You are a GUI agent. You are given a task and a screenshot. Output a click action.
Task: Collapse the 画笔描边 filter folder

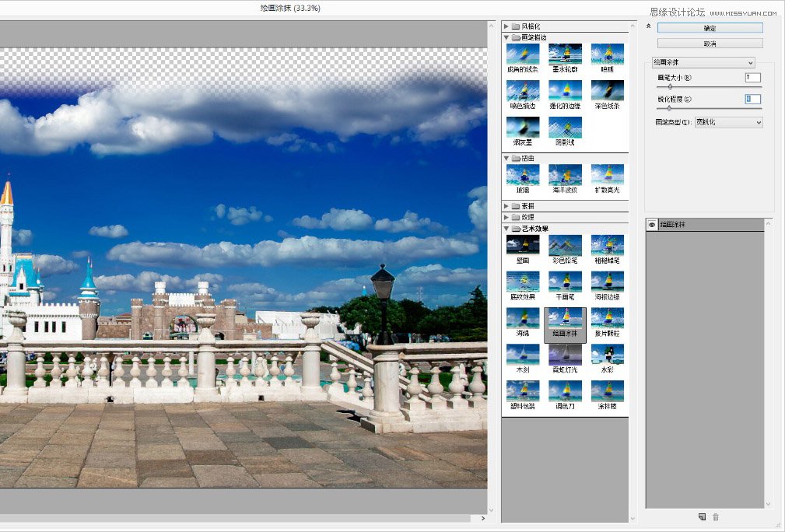coord(506,37)
